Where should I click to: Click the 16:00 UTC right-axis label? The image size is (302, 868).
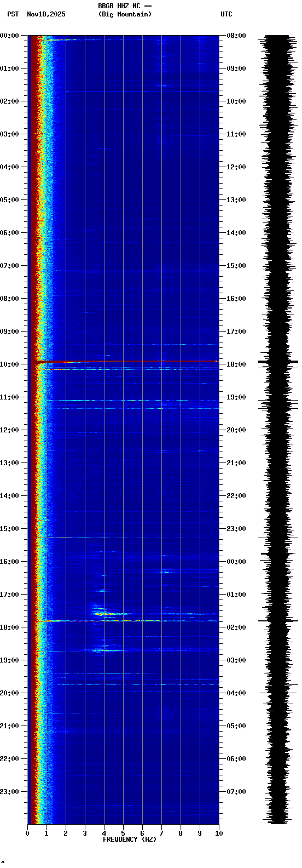click(x=236, y=299)
